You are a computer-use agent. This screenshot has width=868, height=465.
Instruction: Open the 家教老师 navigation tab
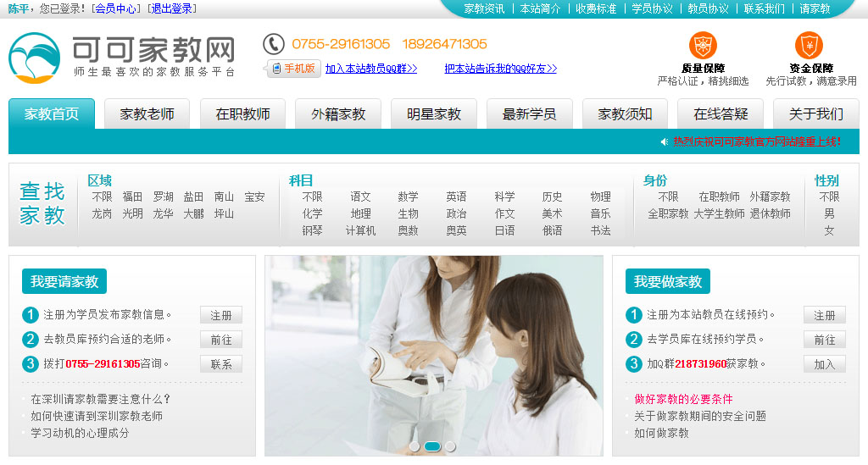click(147, 113)
